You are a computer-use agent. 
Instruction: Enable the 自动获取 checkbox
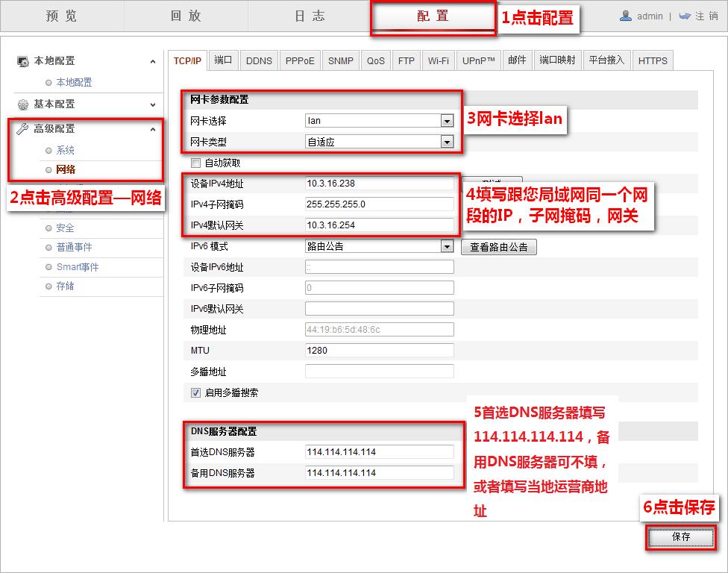pyautogui.click(x=195, y=163)
